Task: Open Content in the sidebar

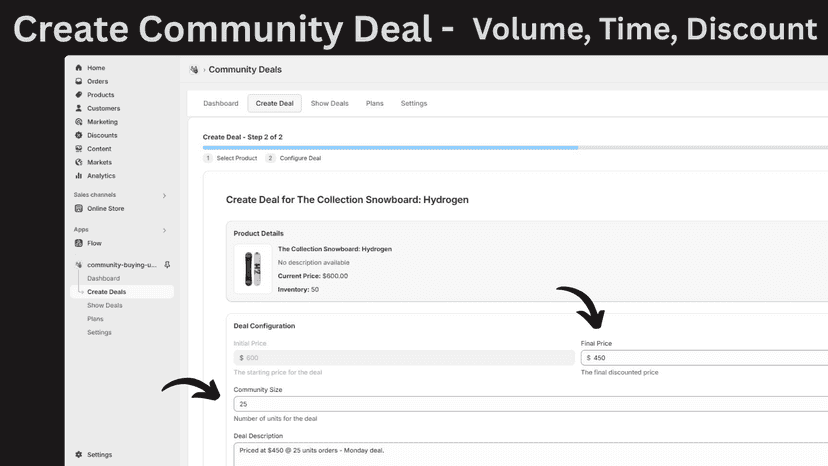Action: click(99, 149)
